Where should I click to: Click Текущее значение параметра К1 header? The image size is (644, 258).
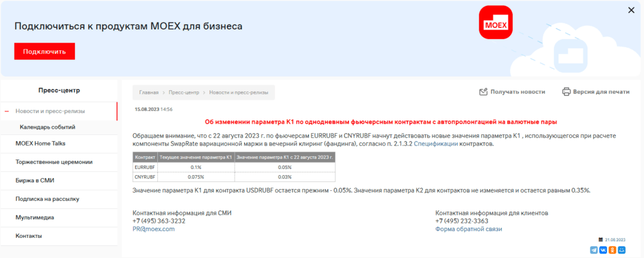coord(196,158)
